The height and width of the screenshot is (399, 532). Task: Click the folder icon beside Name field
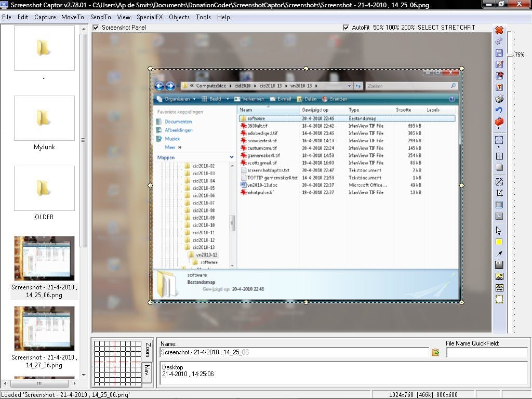436,353
